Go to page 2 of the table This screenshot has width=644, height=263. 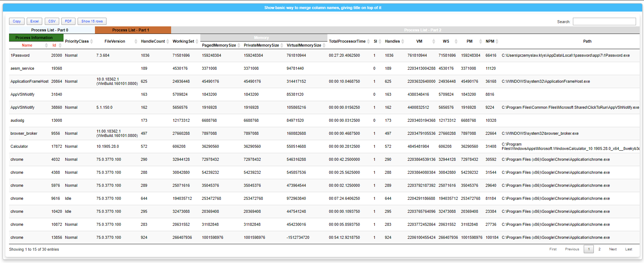pyautogui.click(x=599, y=249)
